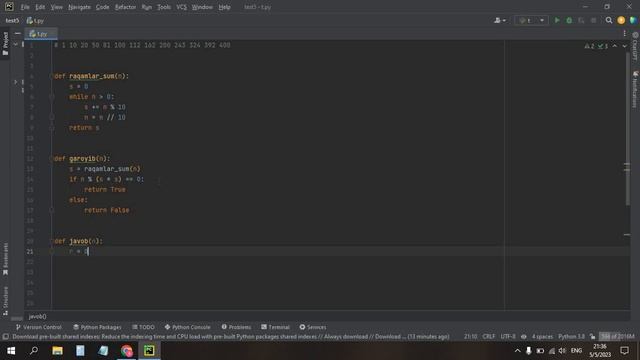Open the Problems tool window
The width and height of the screenshot is (640, 360).
point(236,327)
